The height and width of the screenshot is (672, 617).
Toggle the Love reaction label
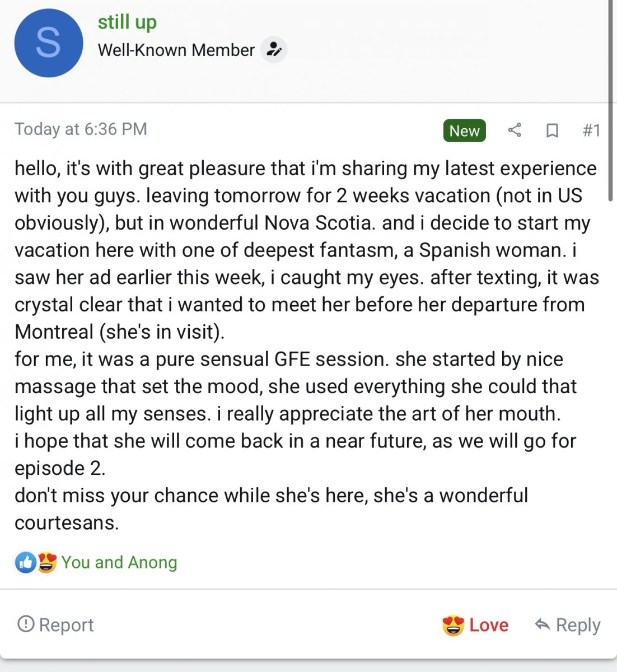click(x=489, y=625)
